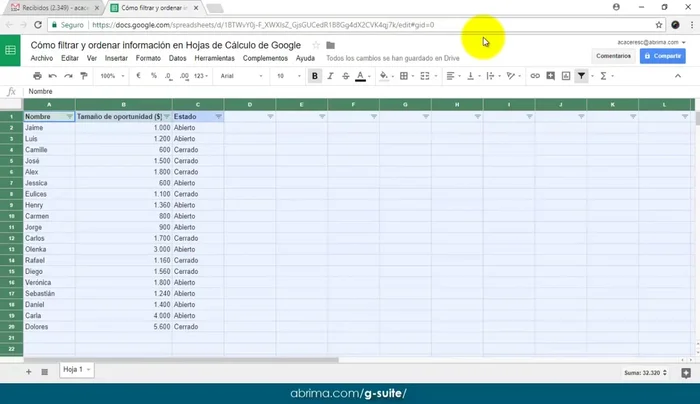
Task: Open filter dropdown on Nombre column
Action: click(69, 117)
